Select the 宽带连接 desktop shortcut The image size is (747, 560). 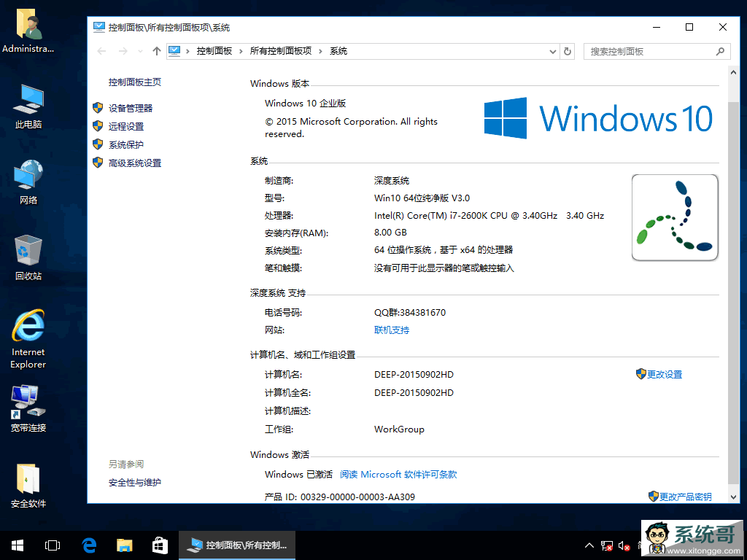[28, 409]
